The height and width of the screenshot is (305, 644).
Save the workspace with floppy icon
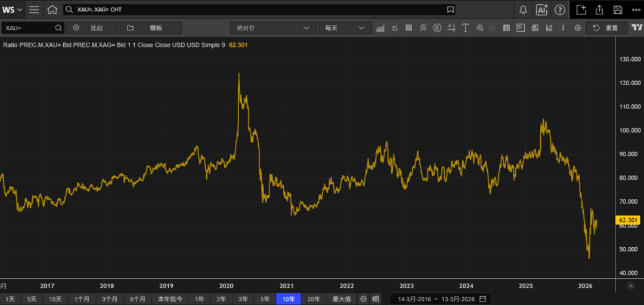617,10
